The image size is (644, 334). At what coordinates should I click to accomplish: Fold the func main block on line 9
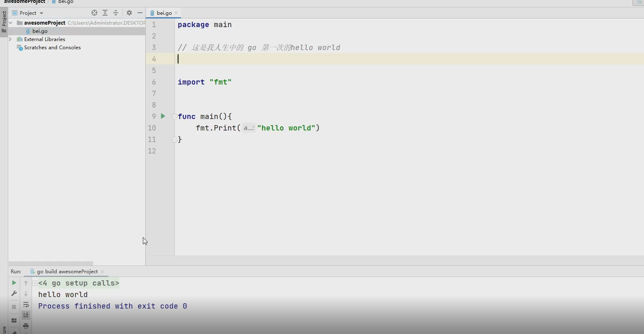174,117
